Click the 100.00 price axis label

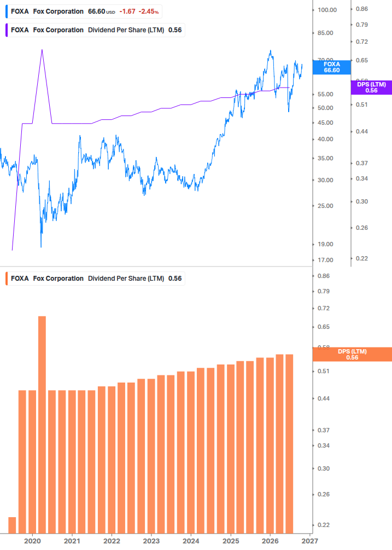327,10
